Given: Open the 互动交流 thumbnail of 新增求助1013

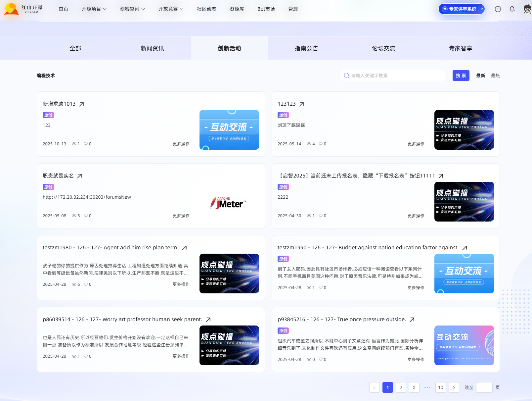Looking at the screenshot, I should point(229,130).
